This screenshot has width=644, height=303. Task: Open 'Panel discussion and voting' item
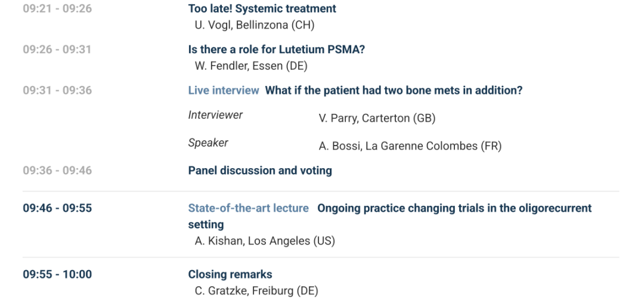[x=260, y=171]
